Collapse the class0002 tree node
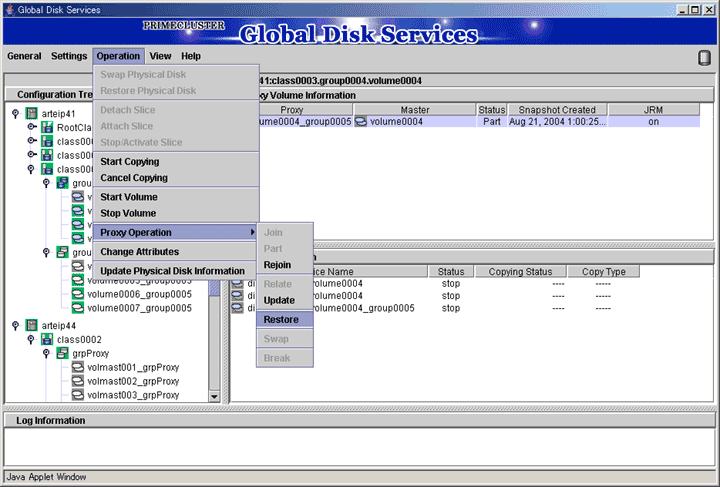The height and width of the screenshot is (487, 720). click(x=31, y=339)
